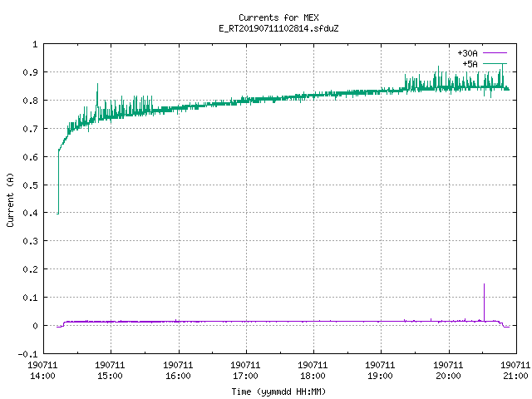Click the green +5A startup rise at 0.4
The image size is (532, 399).
coord(58,181)
